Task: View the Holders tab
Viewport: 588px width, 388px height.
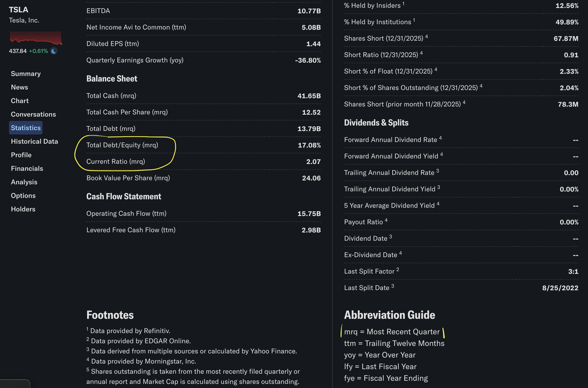Action: (x=23, y=209)
